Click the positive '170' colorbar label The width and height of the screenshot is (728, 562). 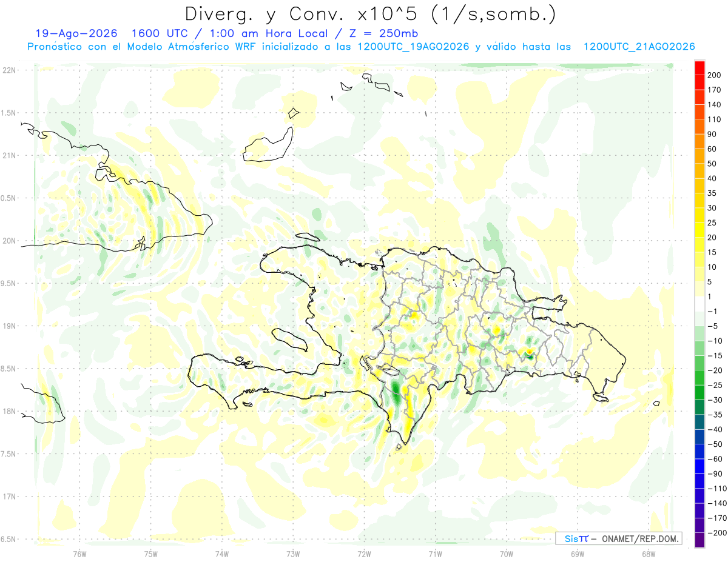tap(714, 90)
